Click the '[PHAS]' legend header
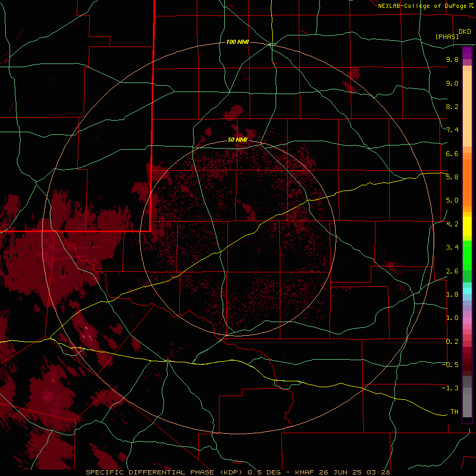476x476 pixels. [447, 36]
